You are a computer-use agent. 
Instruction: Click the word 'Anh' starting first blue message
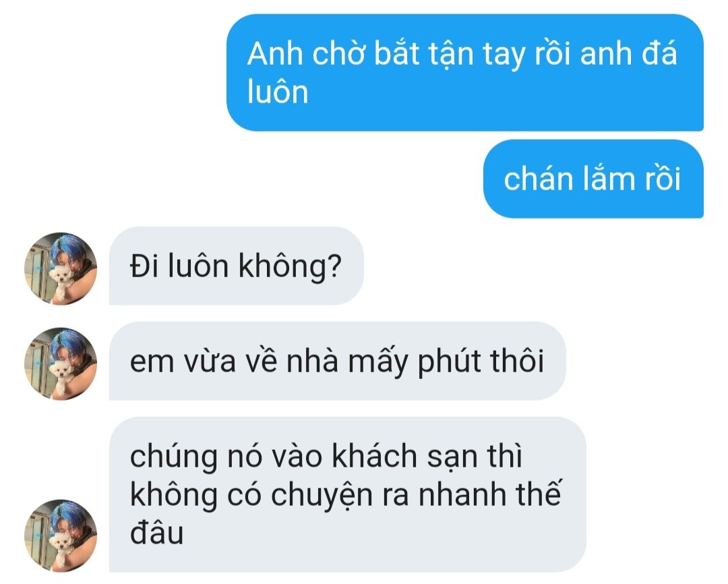point(275,54)
